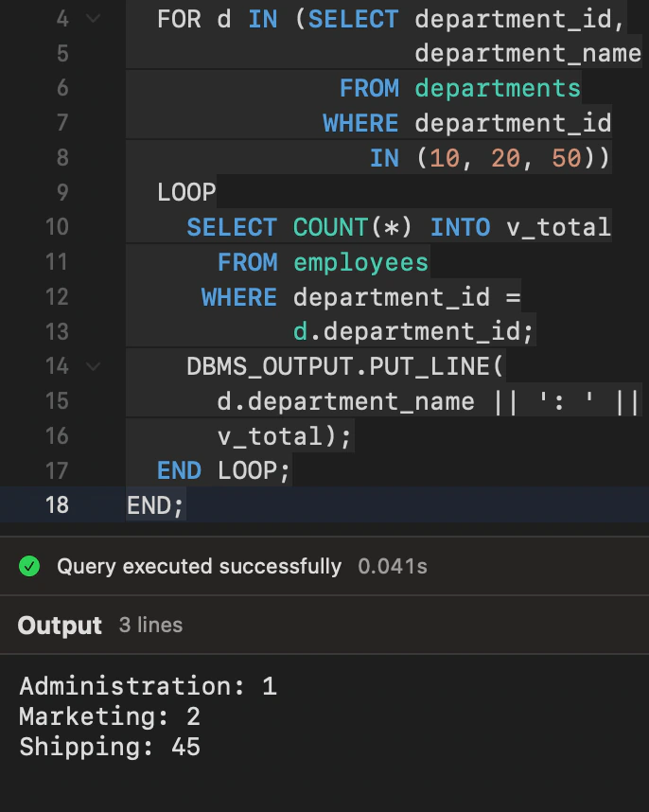The width and height of the screenshot is (649, 812).
Task: Click the 'Administration: 1' output line
Action: click(x=148, y=686)
